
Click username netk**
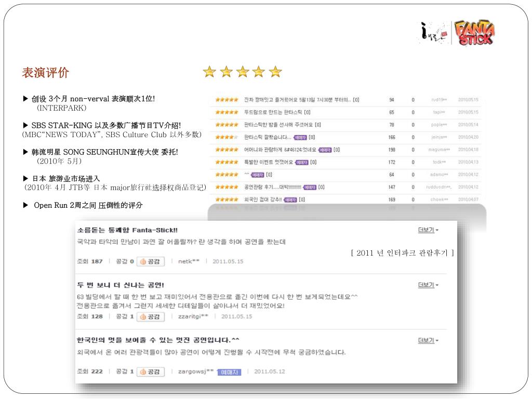point(189,261)
